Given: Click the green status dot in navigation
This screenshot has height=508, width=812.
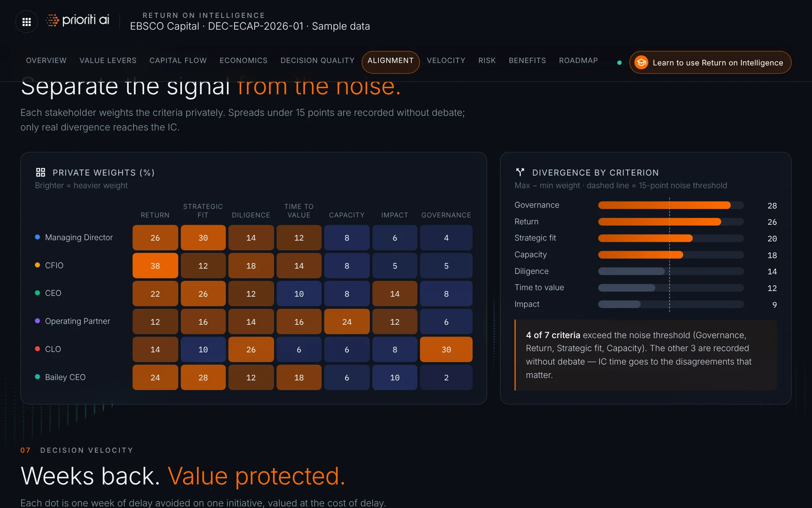Looking at the screenshot, I should coord(619,63).
